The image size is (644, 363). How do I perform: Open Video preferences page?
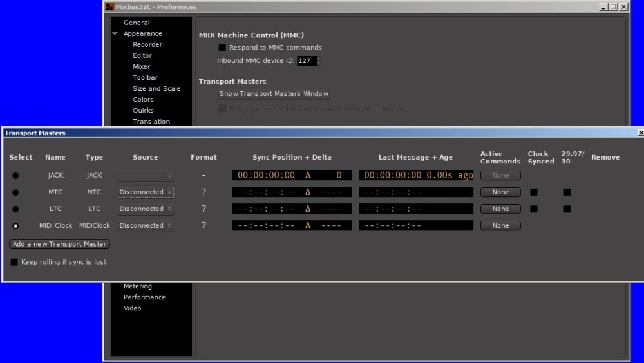(132, 308)
